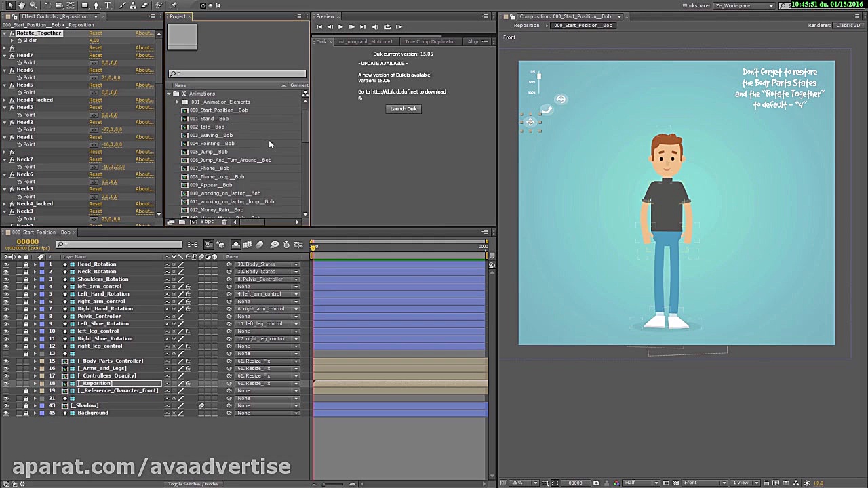This screenshot has width=868, height=488.
Task: Select the Zoom magnifier tool
Action: pyautogui.click(x=33, y=5)
